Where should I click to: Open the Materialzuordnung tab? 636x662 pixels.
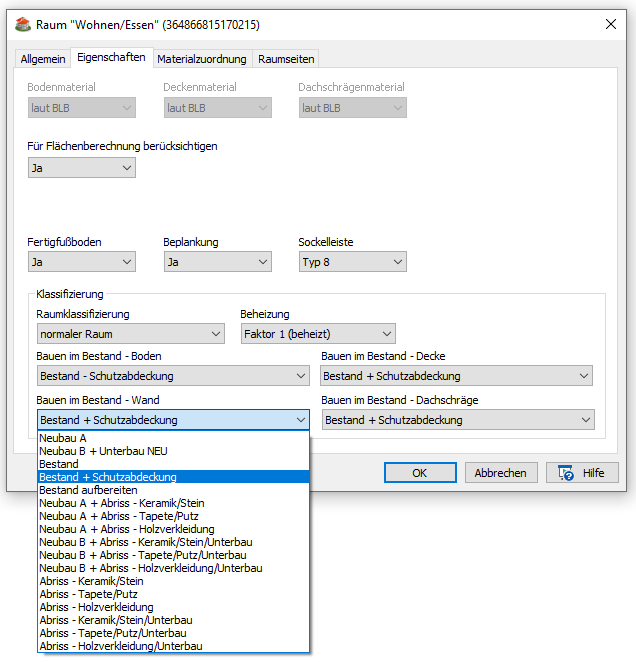pyautogui.click(x=202, y=59)
